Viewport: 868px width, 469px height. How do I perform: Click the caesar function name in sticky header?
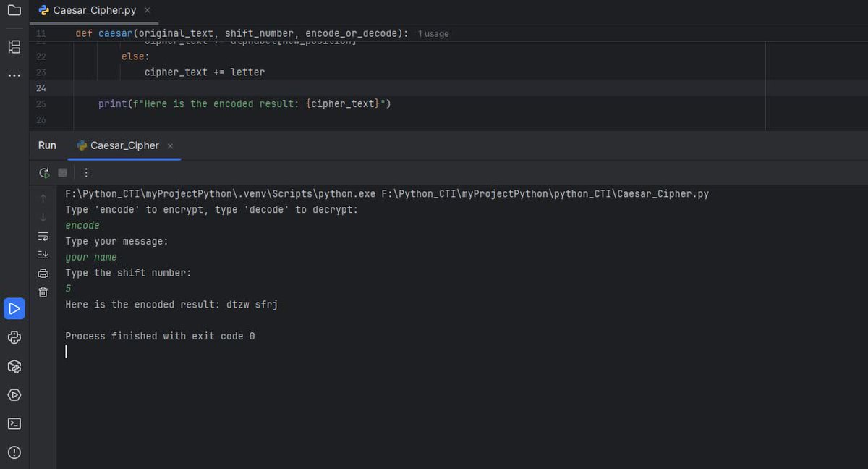point(115,33)
